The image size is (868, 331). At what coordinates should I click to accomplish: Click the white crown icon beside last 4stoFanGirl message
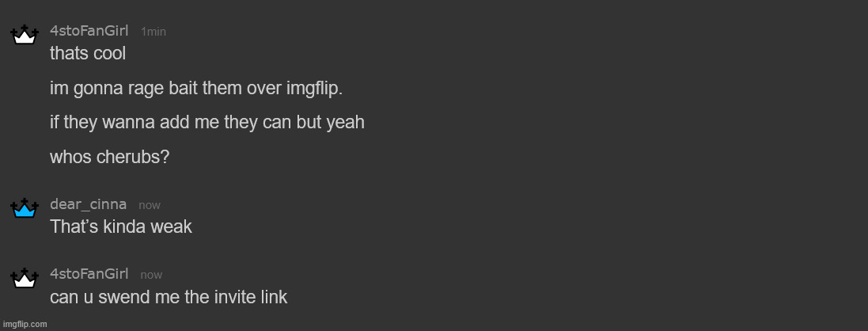point(25,278)
